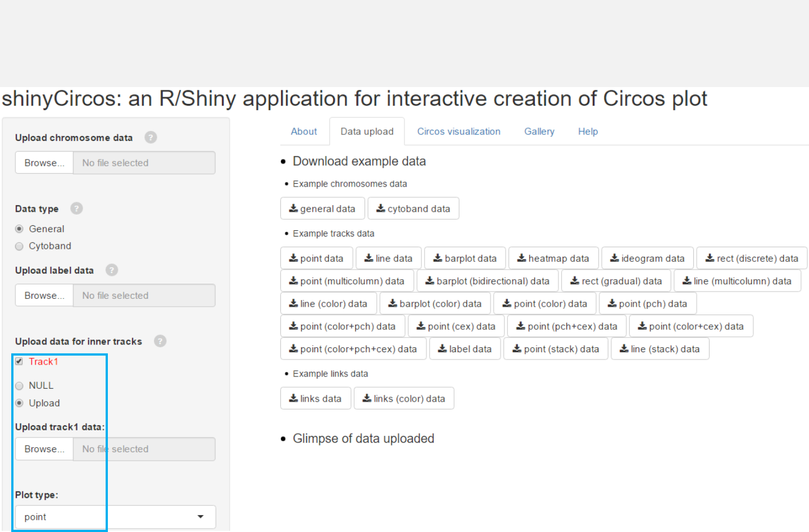Download point (color) data
809x532 pixels.
tap(545, 304)
